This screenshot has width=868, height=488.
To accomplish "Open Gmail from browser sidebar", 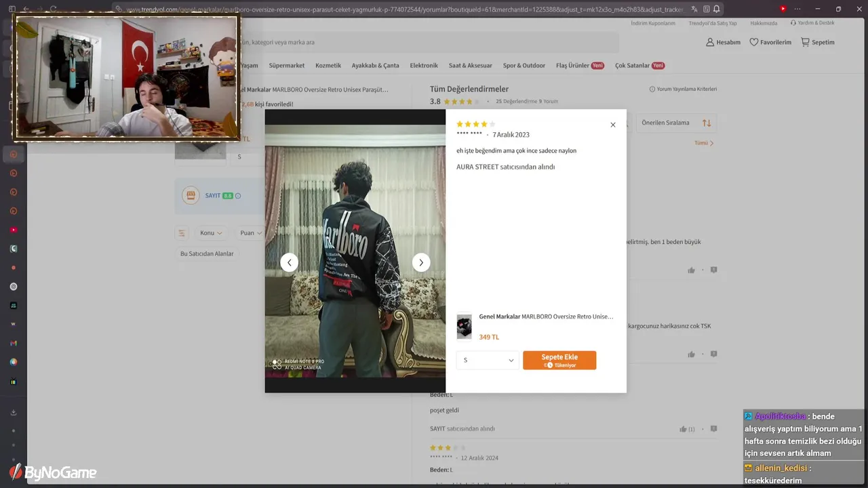I will [x=14, y=343].
